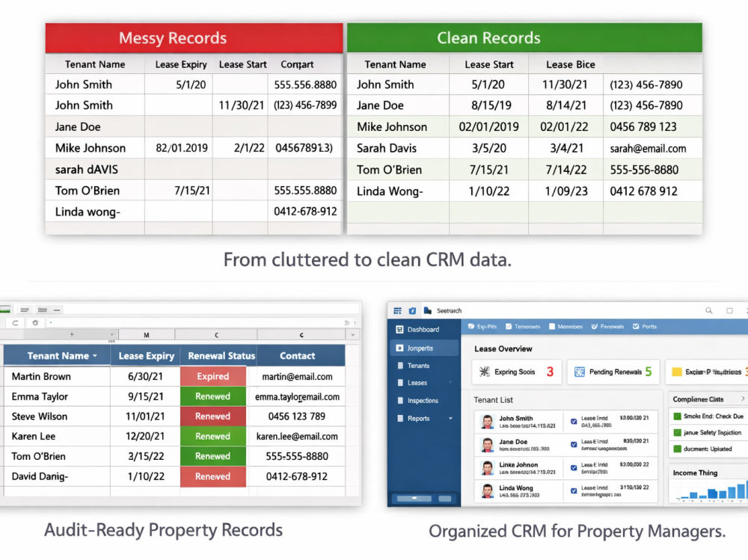Viewport: 748px width, 560px height.
Task: Open the Compliance panel chevron
Action: click(743, 399)
